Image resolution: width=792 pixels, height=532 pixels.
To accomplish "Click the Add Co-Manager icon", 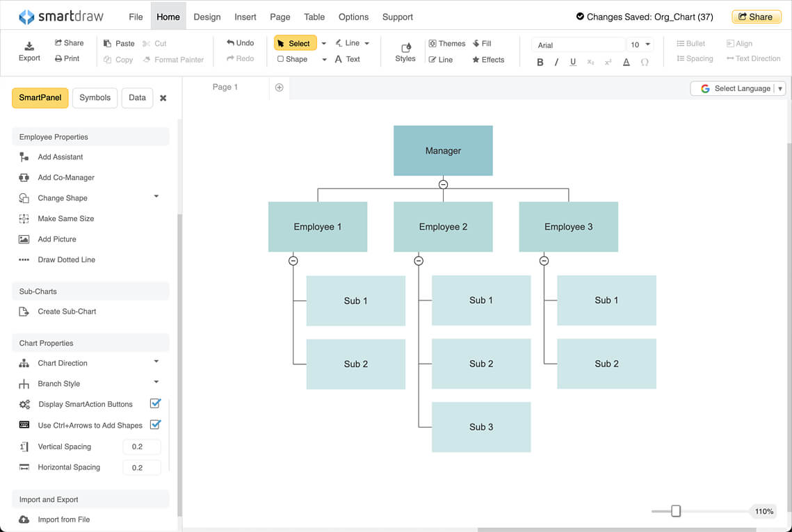I will 25,177.
